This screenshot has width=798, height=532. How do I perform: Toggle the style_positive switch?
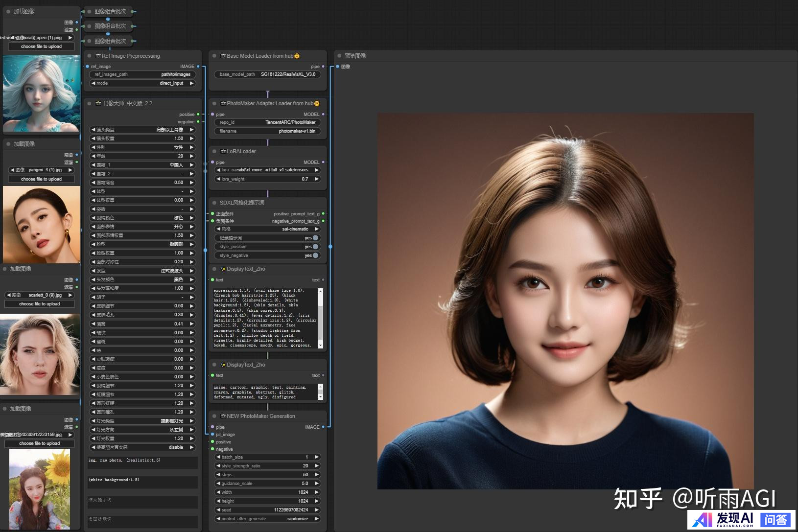point(315,247)
